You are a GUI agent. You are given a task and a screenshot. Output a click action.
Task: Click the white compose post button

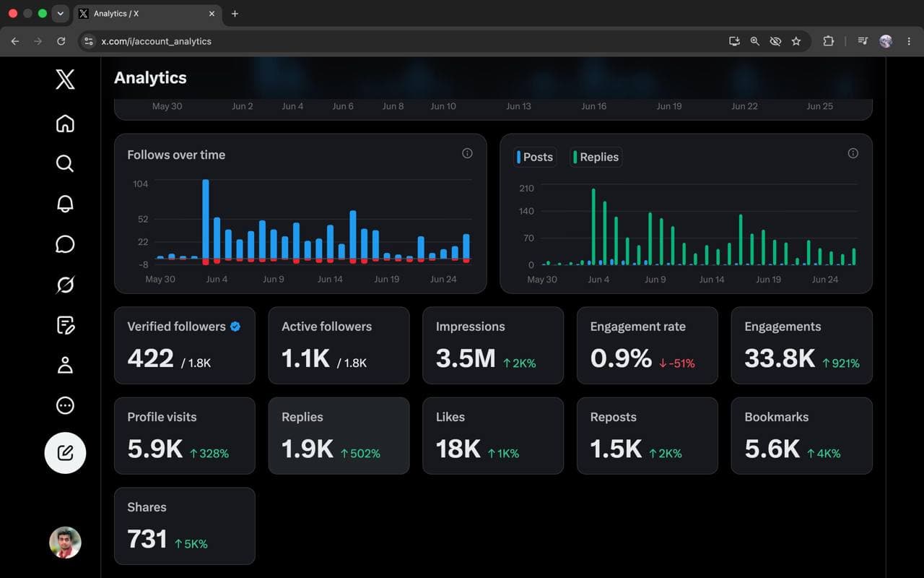pos(65,453)
